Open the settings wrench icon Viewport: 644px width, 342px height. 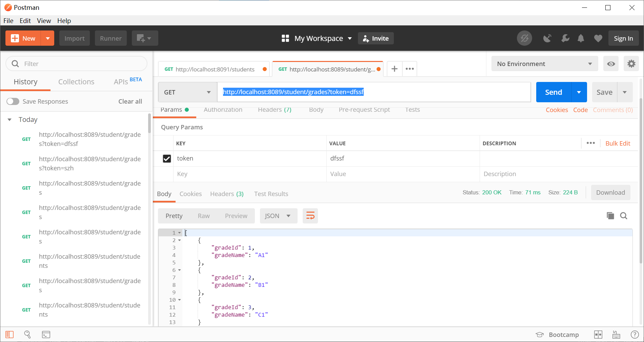coord(565,38)
